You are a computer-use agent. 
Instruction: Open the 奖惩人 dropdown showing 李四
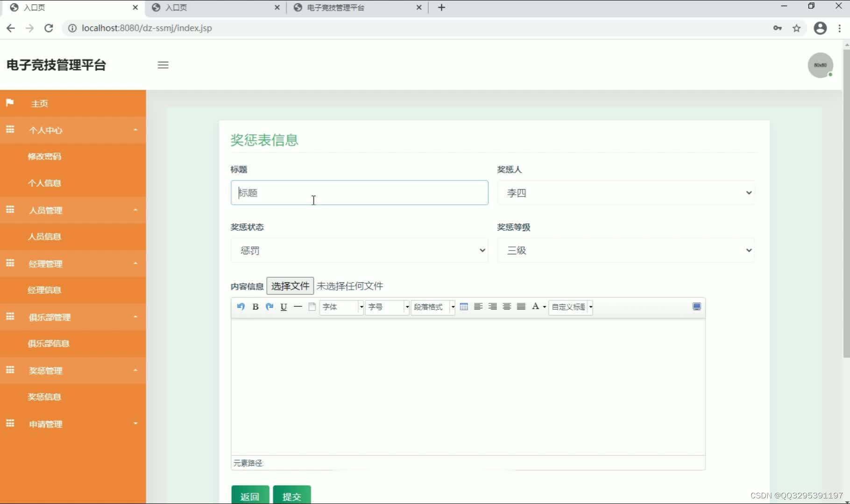pos(626,193)
